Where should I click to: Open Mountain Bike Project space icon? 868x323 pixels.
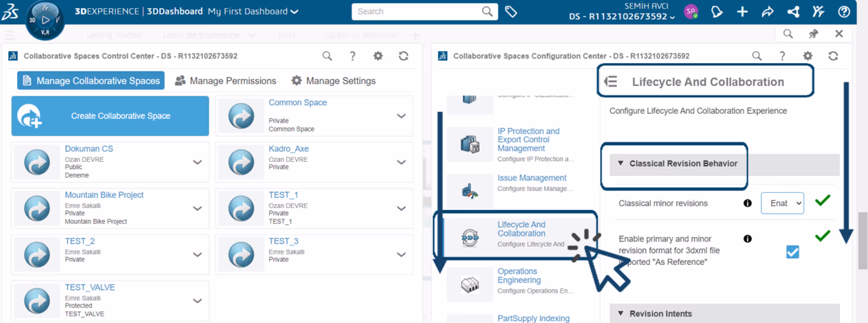click(x=37, y=208)
